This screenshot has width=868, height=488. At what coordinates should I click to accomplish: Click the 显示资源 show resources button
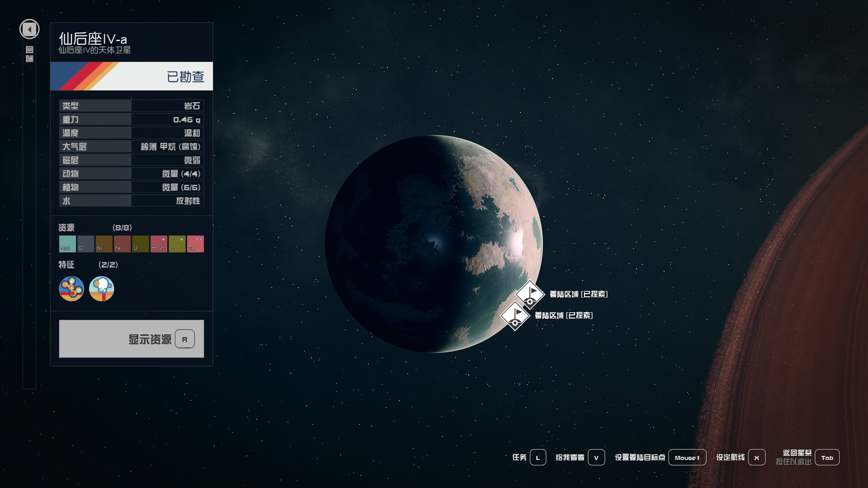(132, 339)
